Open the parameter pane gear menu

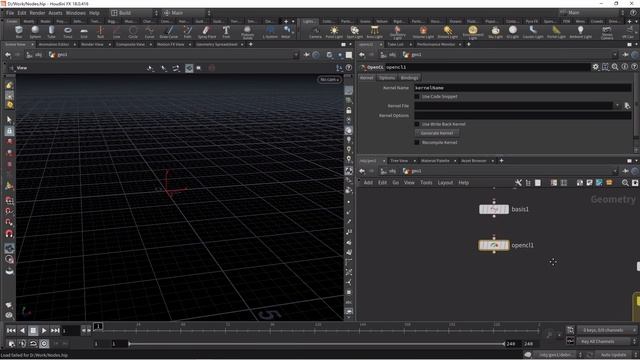(x=596, y=67)
